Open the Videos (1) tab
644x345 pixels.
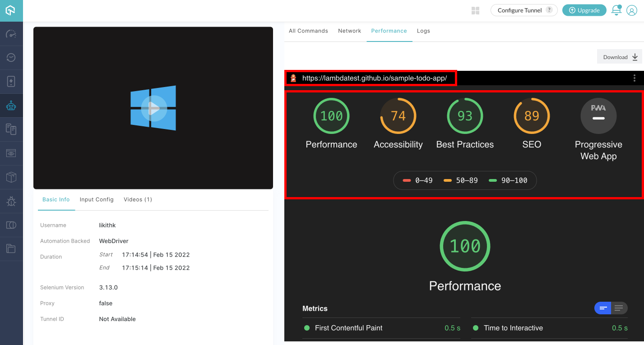click(138, 199)
